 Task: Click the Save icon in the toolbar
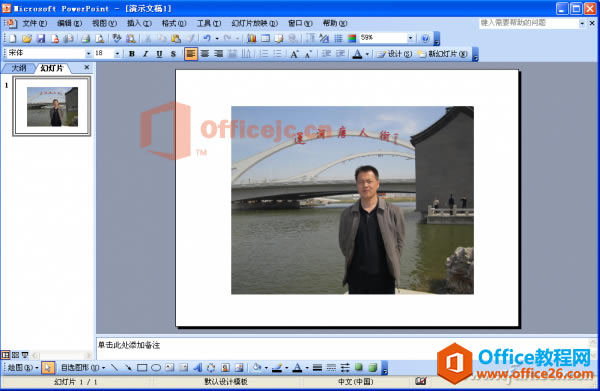(x=41, y=38)
